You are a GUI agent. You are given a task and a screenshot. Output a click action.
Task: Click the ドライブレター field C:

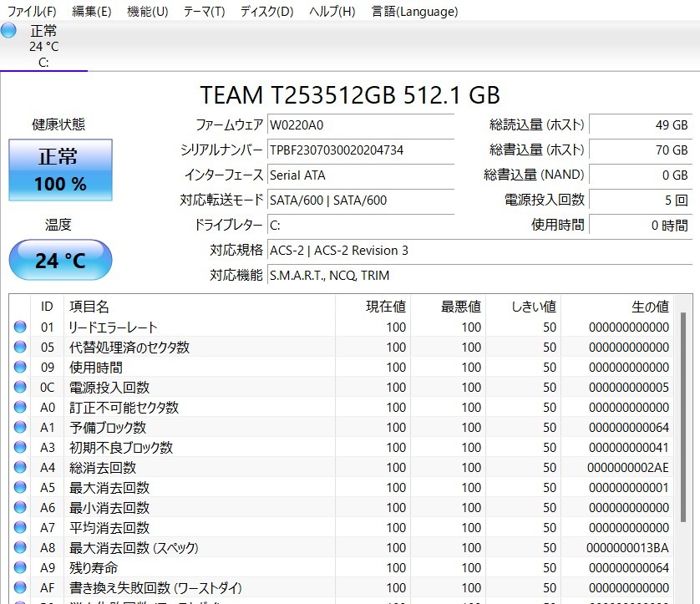[x=361, y=225]
